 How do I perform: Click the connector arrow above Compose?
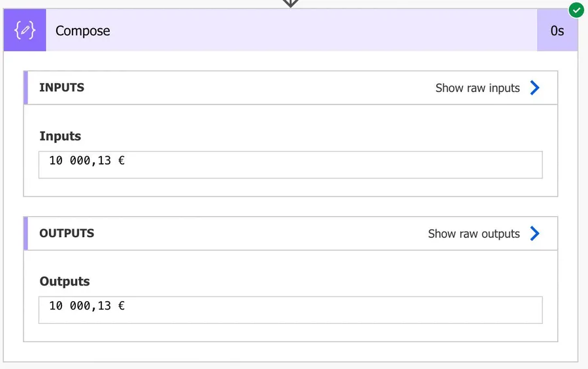click(x=290, y=3)
